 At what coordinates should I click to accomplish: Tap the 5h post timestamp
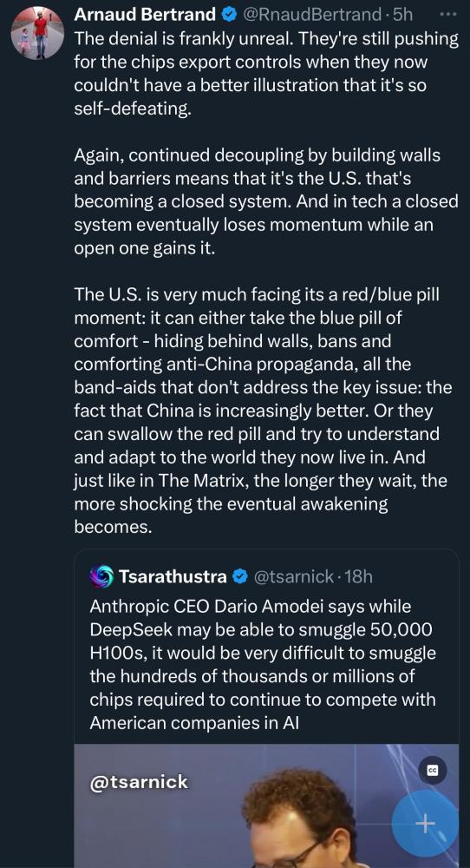pyautogui.click(x=401, y=15)
